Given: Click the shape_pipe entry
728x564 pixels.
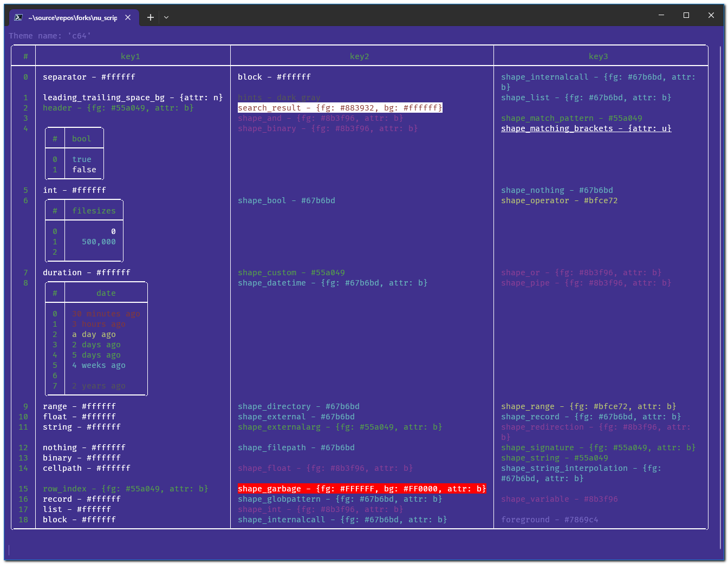Looking at the screenshot, I should [586, 283].
